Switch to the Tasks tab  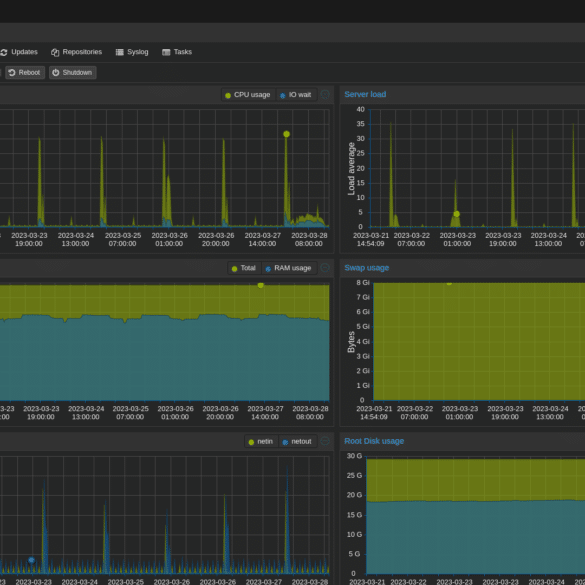coord(177,52)
